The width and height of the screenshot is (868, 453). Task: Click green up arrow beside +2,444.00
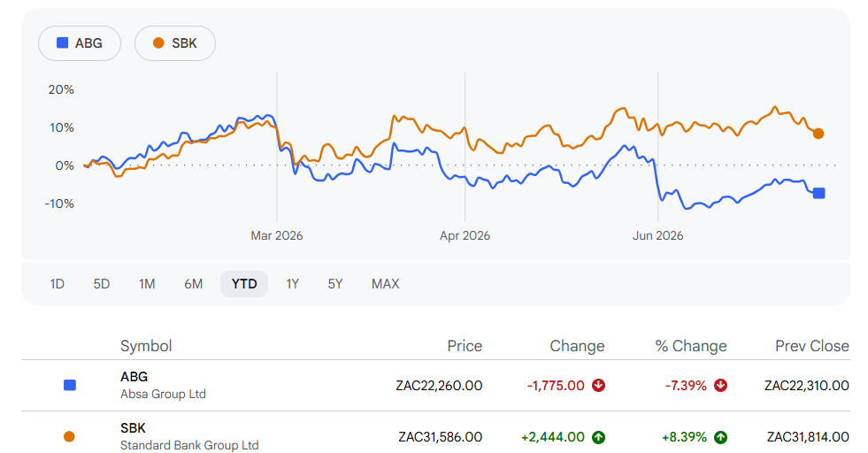tap(598, 437)
